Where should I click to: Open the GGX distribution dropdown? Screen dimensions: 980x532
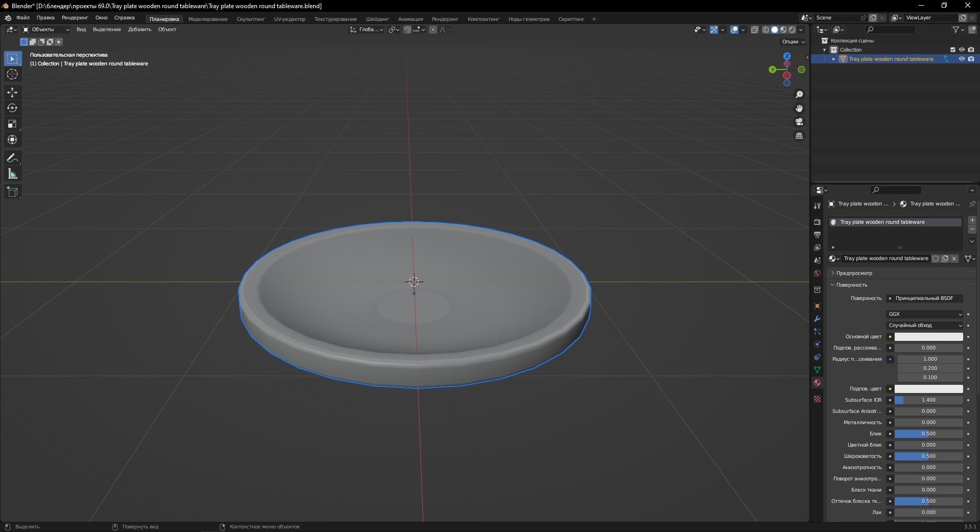[925, 314]
